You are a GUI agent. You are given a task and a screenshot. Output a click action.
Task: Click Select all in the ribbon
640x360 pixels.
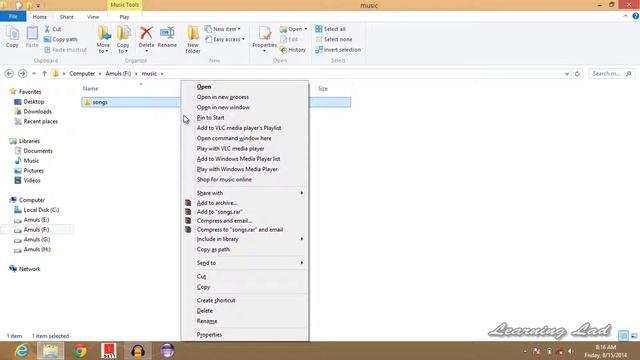[330, 29]
